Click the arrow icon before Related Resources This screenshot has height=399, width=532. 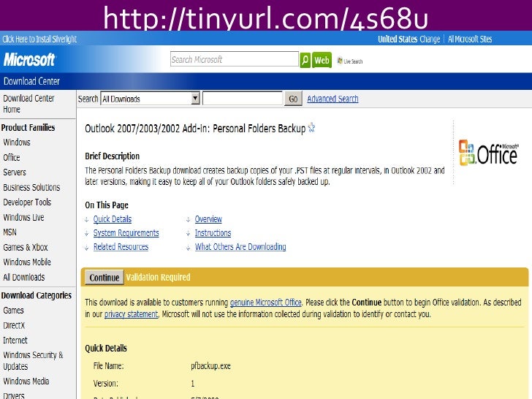(x=87, y=247)
